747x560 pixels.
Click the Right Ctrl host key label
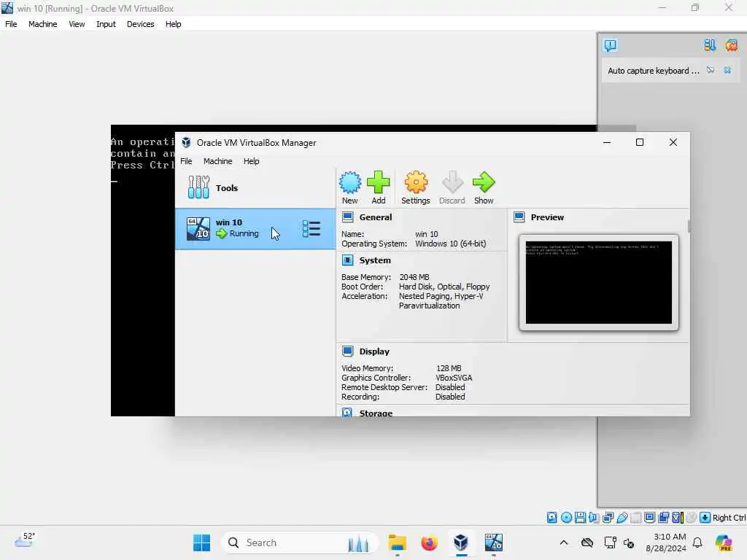(x=729, y=518)
